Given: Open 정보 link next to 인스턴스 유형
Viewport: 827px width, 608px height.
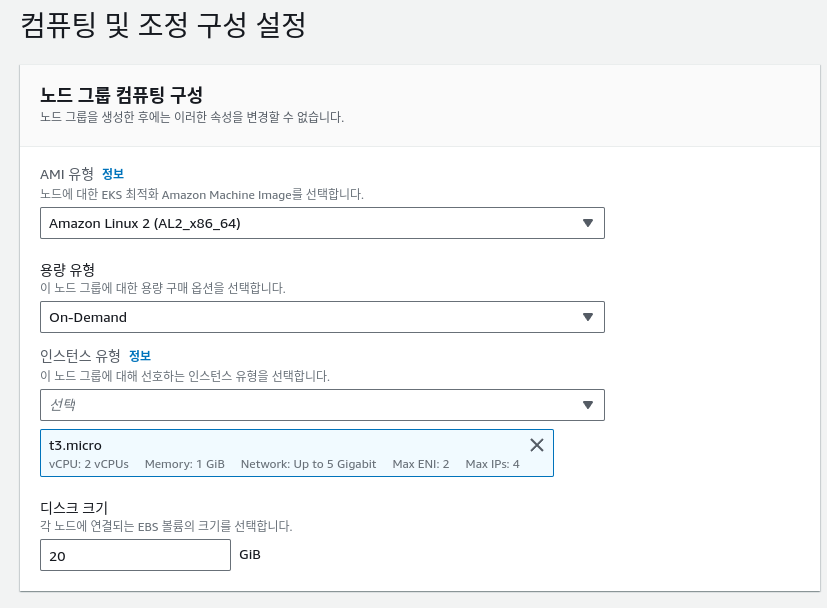Looking at the screenshot, I should [140, 356].
